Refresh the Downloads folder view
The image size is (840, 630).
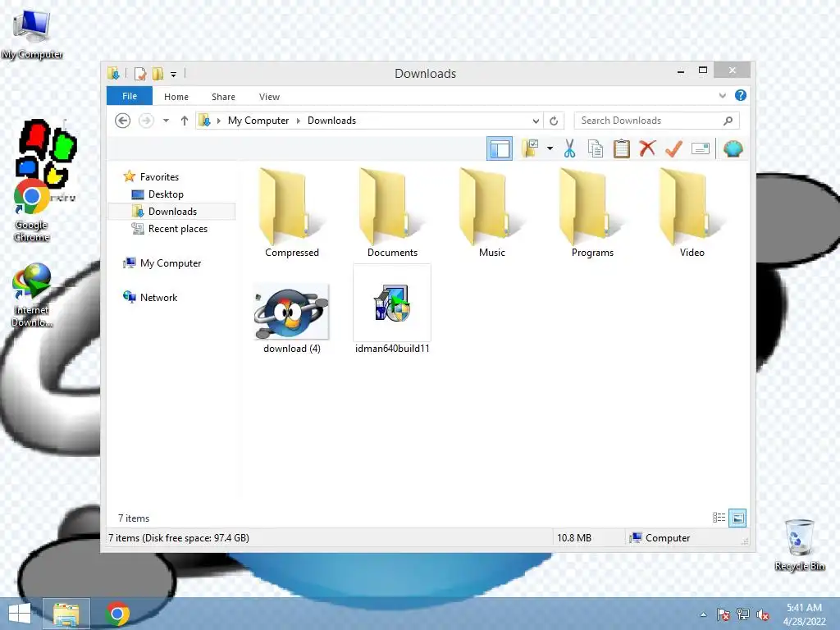coord(554,121)
